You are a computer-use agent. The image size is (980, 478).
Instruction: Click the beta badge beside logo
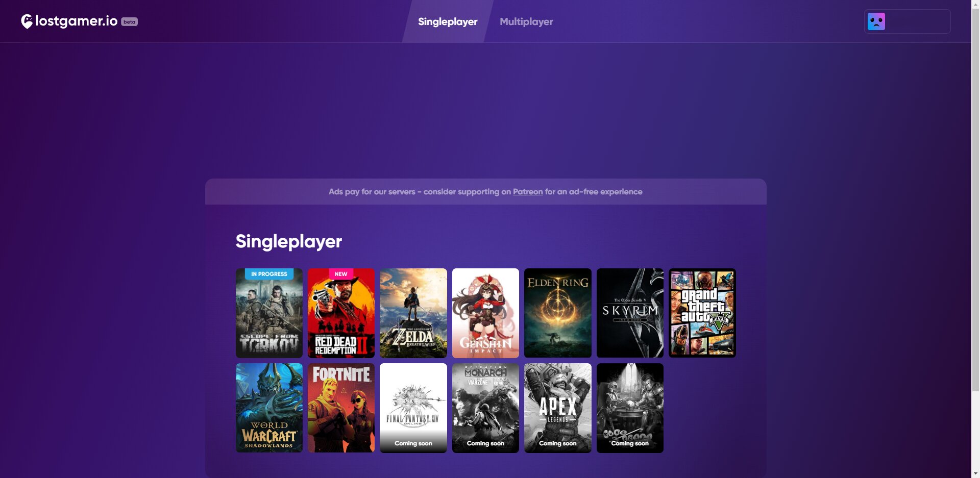[x=130, y=22]
